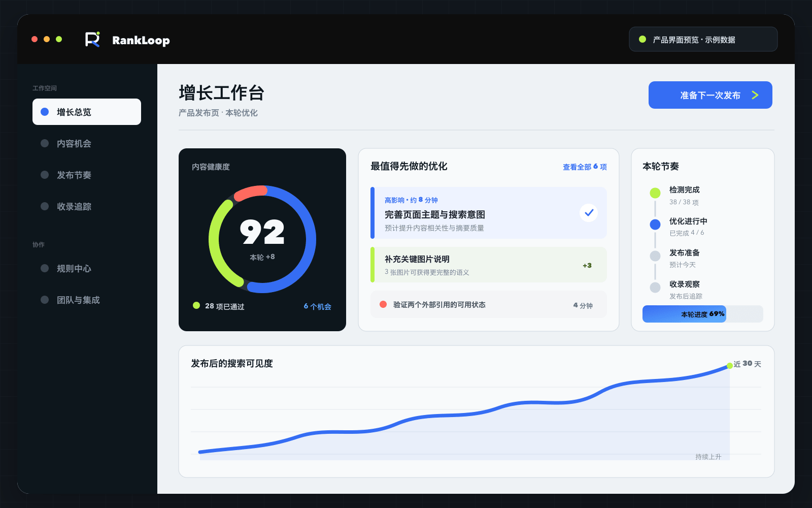Click the +3 badge on 补充关键图片说明
This screenshot has width=812, height=508.
click(587, 265)
